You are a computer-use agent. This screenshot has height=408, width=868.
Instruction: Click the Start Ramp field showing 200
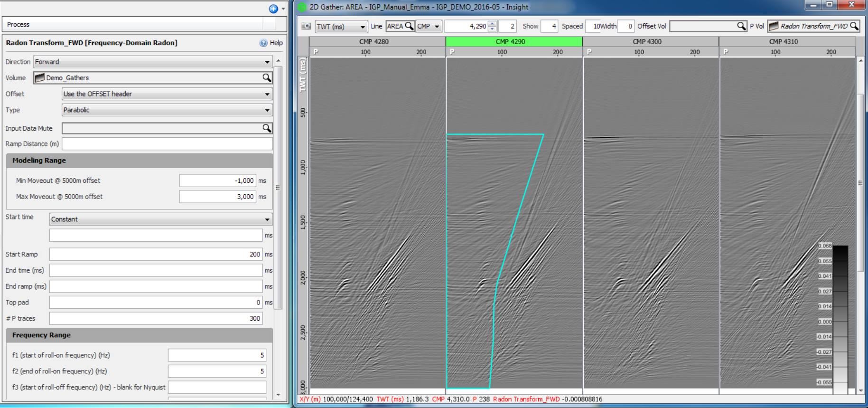(x=156, y=254)
